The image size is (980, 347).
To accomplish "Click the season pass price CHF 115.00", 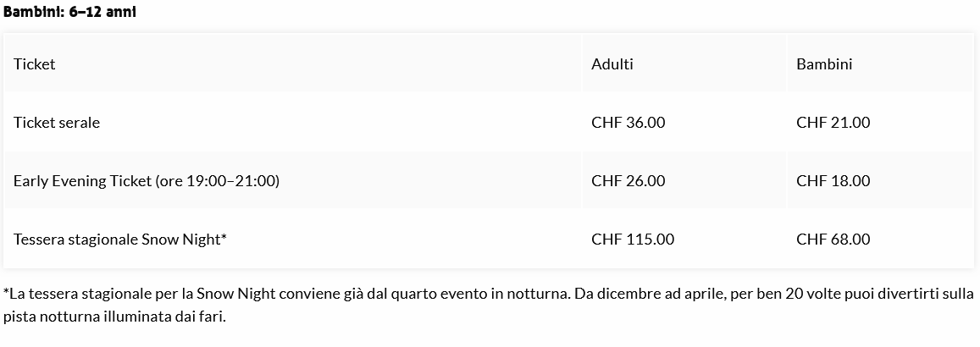I will [x=632, y=240].
